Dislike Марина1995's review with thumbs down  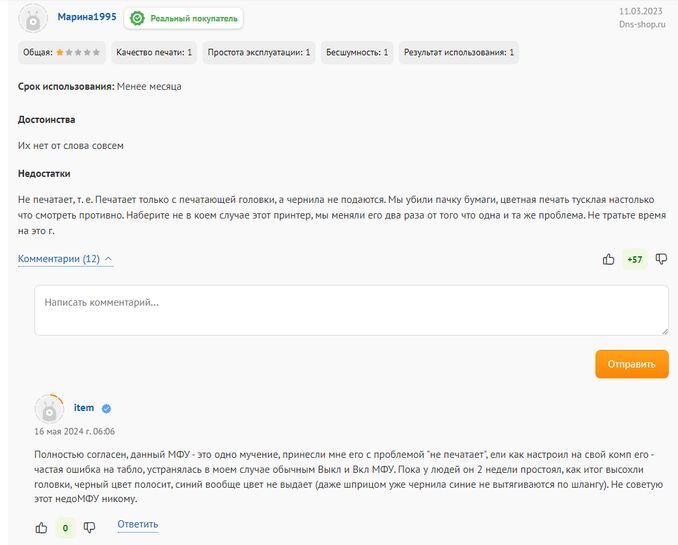661,259
